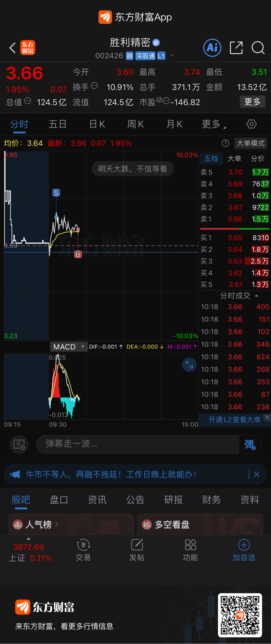Tap the blue verified badge beside 胜利精密

tap(156, 43)
